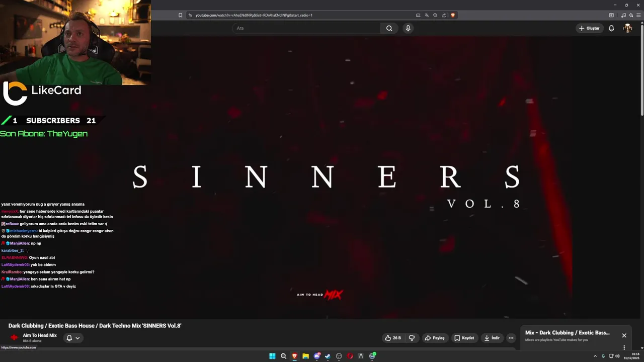644x362 pixels.
Task: Focus the YouTube 'Ara' search box
Action: (306, 28)
